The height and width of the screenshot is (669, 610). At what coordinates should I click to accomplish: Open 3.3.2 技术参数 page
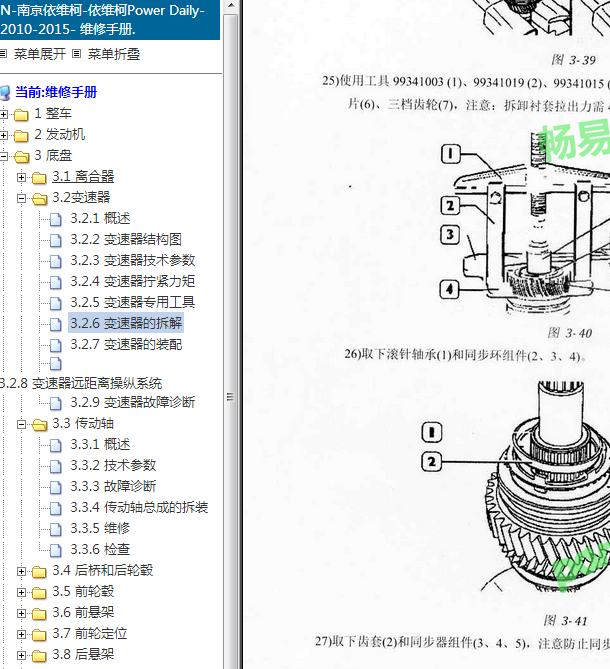(x=113, y=465)
